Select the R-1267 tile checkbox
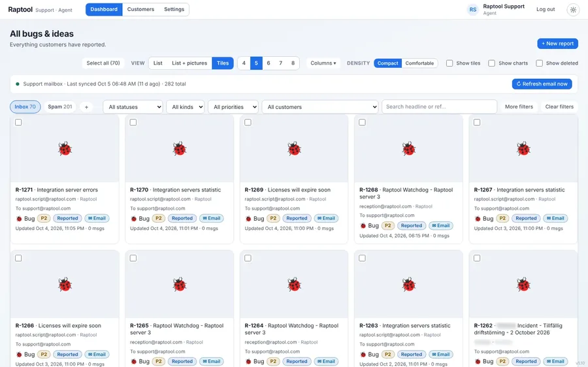The image size is (588, 367). pos(477,122)
